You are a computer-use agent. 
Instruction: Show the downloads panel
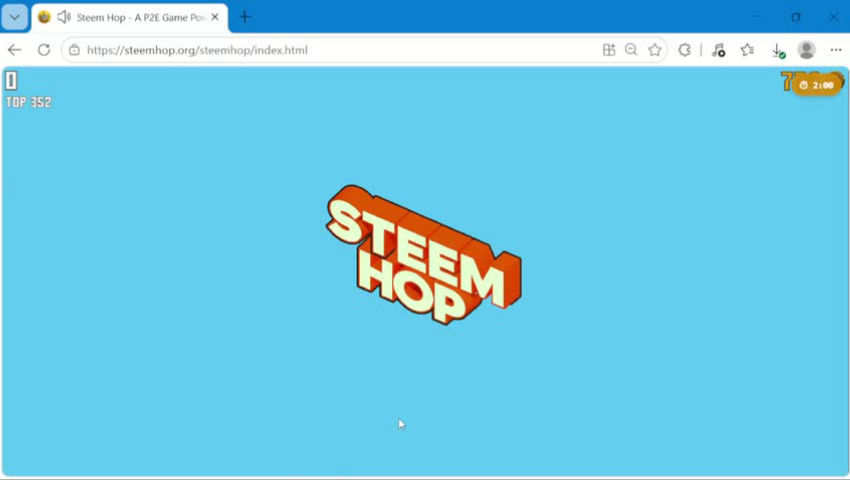[778, 50]
